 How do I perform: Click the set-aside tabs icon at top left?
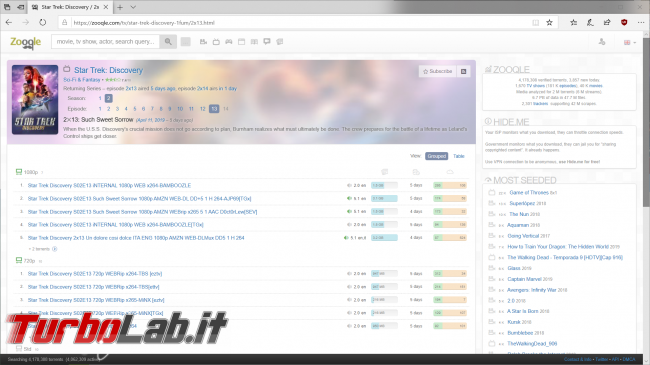[x=7, y=7]
